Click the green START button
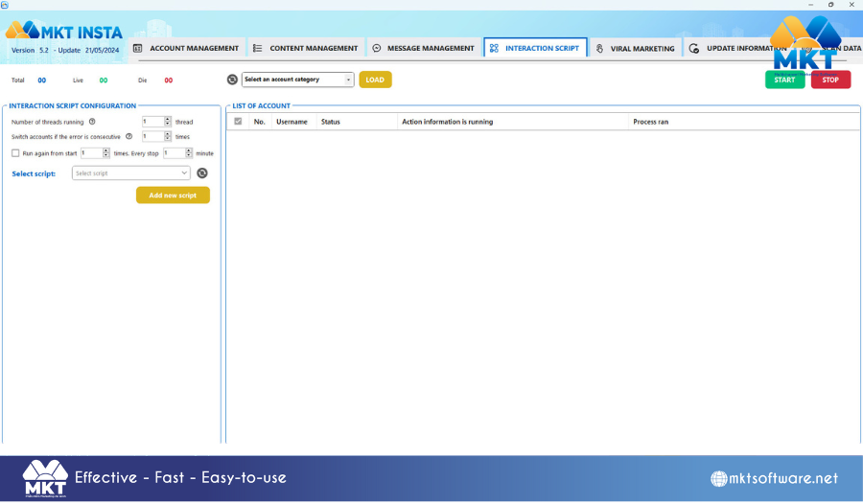 point(784,80)
